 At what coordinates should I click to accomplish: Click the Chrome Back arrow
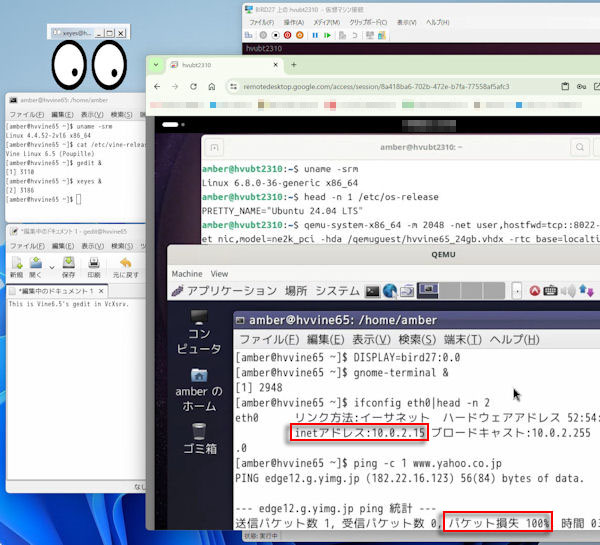[x=157, y=86]
